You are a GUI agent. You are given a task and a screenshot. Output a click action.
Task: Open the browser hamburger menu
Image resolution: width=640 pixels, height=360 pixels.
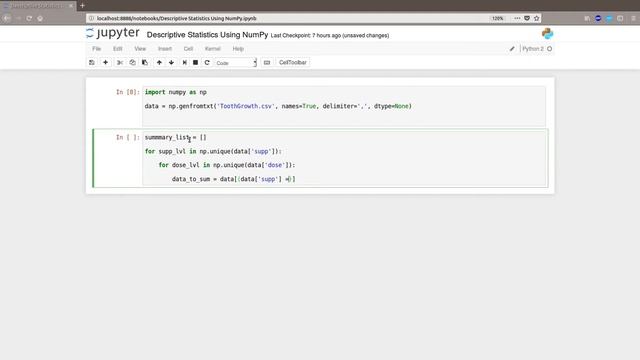633,18
